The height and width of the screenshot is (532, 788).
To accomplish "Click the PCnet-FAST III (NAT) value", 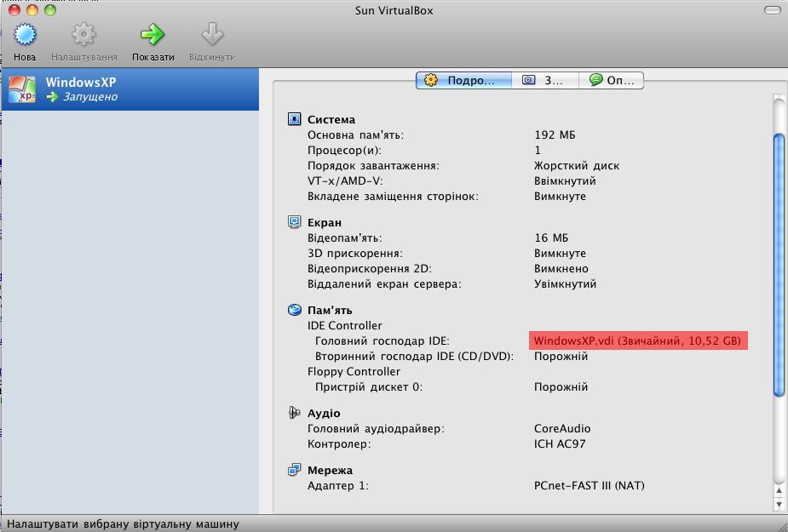I will click(x=589, y=486).
